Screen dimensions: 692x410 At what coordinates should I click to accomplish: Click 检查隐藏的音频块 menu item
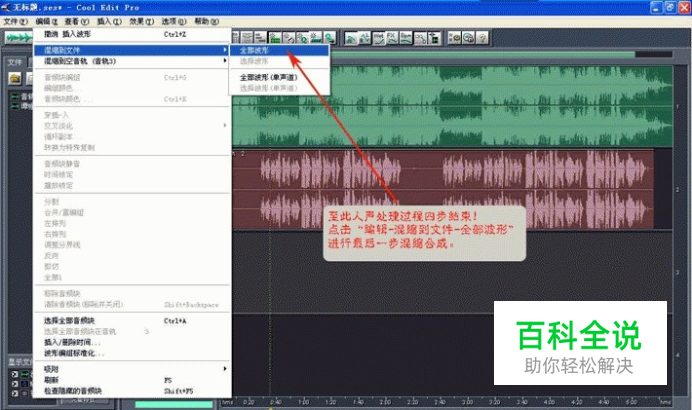132,391
